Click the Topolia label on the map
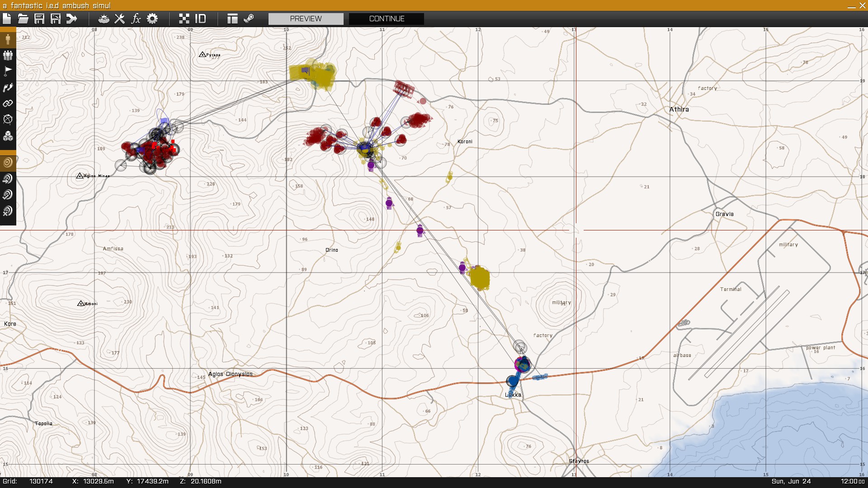 pyautogui.click(x=43, y=423)
